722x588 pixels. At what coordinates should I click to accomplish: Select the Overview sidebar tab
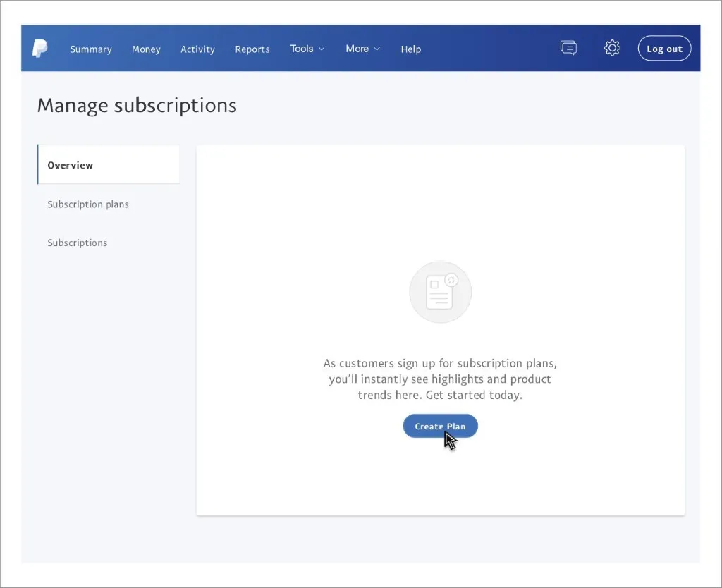tap(109, 164)
